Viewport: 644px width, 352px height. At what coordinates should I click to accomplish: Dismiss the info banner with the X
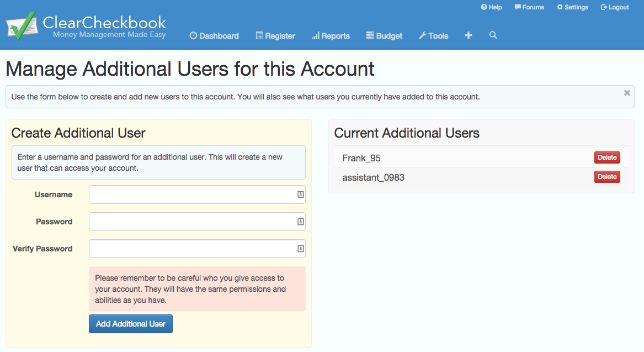pyautogui.click(x=627, y=93)
